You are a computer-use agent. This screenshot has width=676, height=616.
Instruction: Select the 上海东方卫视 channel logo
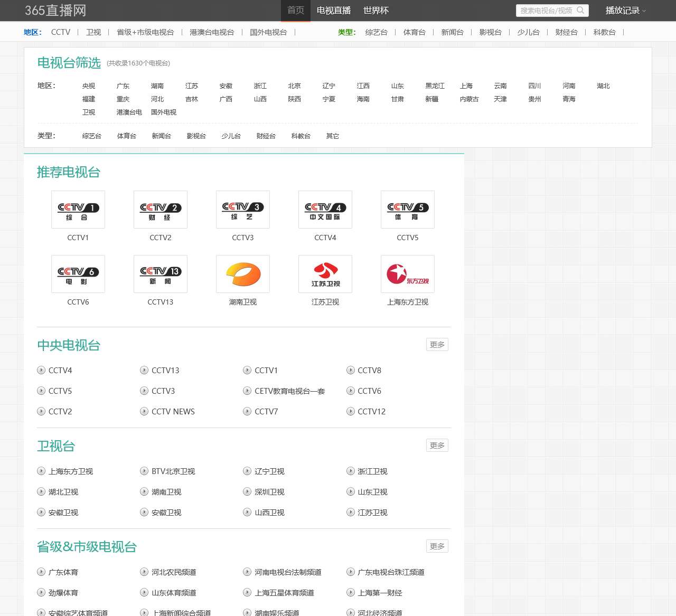pos(407,273)
